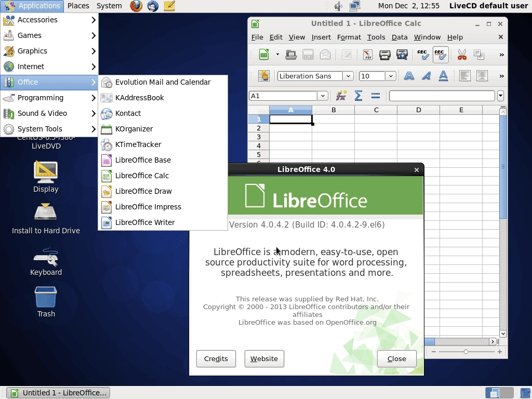
Task: Apply Underline formatting icon
Action: pos(443,76)
